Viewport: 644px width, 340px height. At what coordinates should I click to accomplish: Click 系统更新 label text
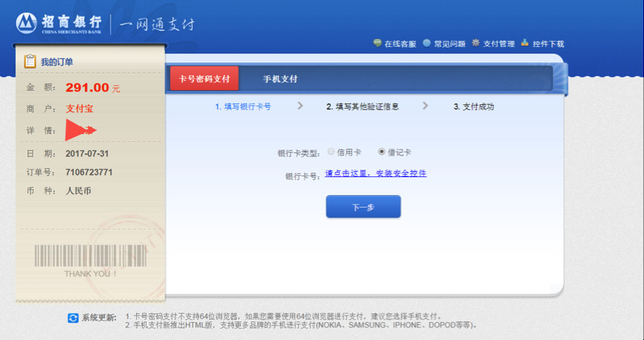point(99,318)
